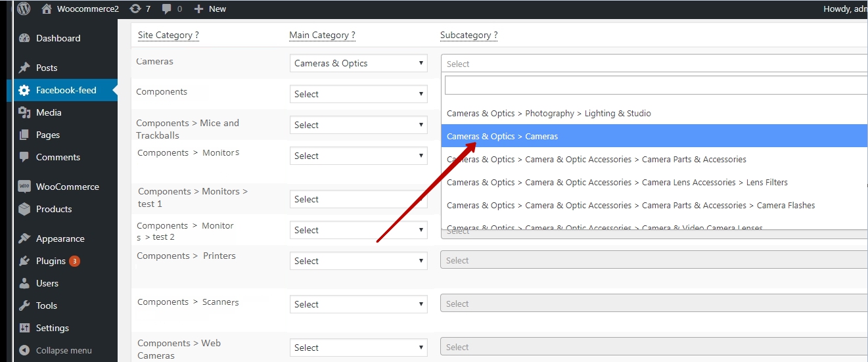Expand Main Category dropdown for Components > Printers

click(x=358, y=261)
